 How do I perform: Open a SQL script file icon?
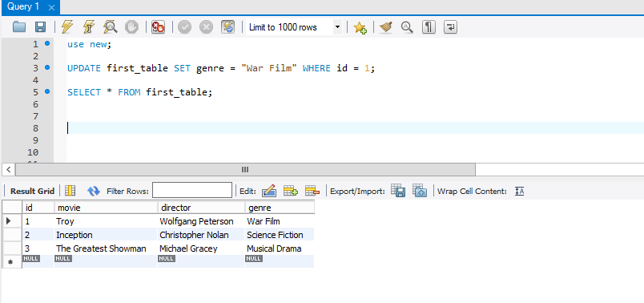(19, 27)
